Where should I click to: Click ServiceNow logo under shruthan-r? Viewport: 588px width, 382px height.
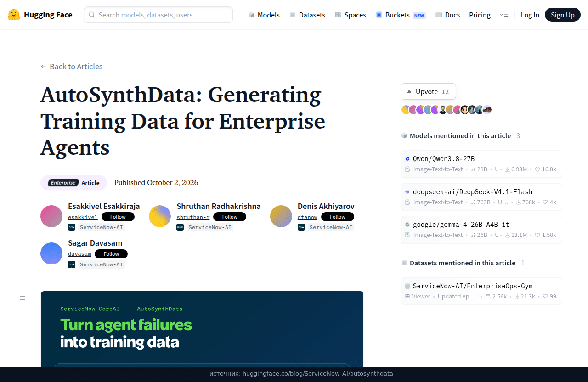(x=180, y=227)
